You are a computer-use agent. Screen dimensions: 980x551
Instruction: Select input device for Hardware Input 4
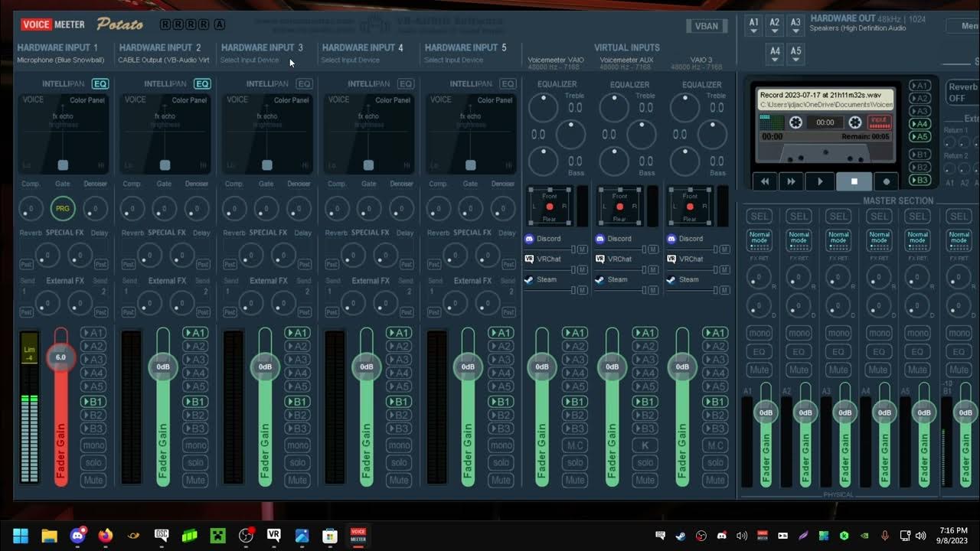point(351,60)
